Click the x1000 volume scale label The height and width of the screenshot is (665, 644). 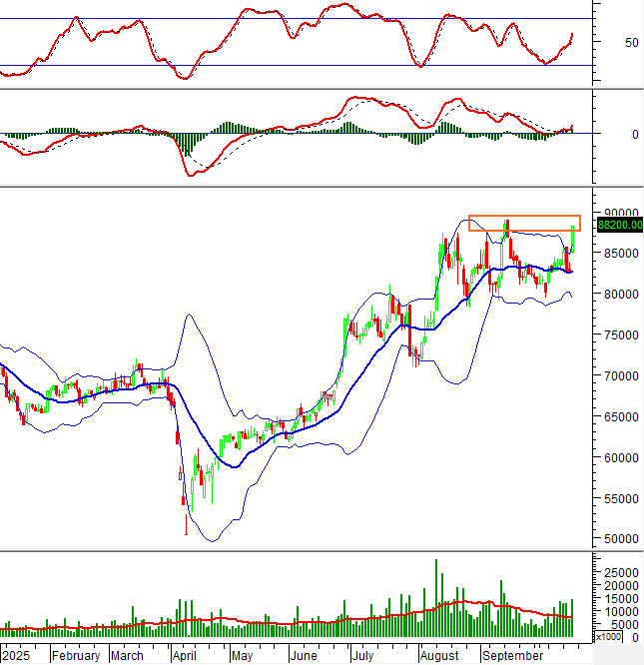[607, 636]
